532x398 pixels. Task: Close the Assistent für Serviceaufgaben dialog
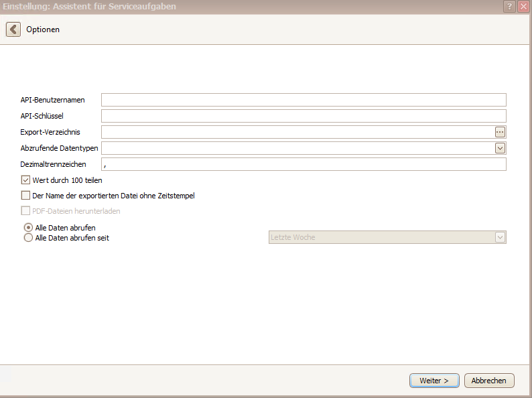pos(523,6)
